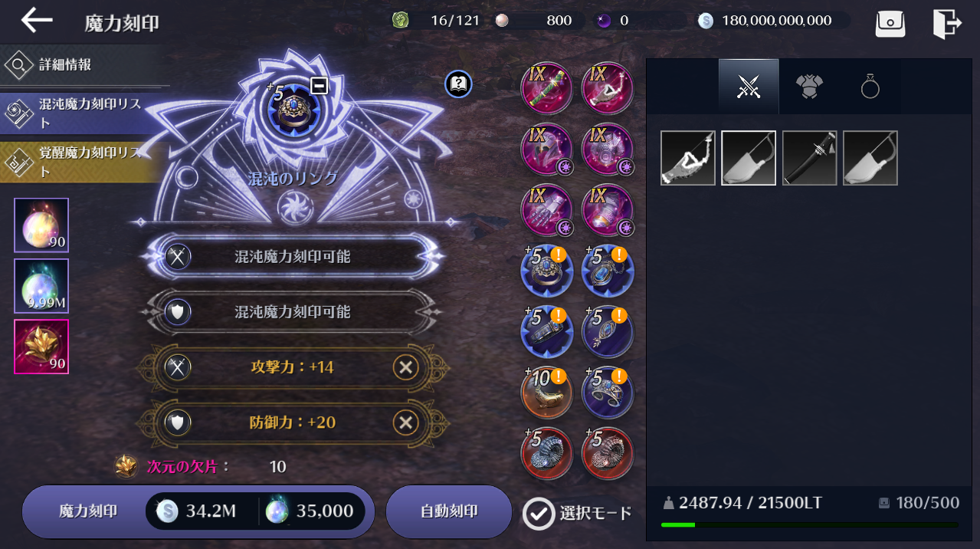Remove the item with minus button
The width and height of the screenshot is (980, 549).
320,85
